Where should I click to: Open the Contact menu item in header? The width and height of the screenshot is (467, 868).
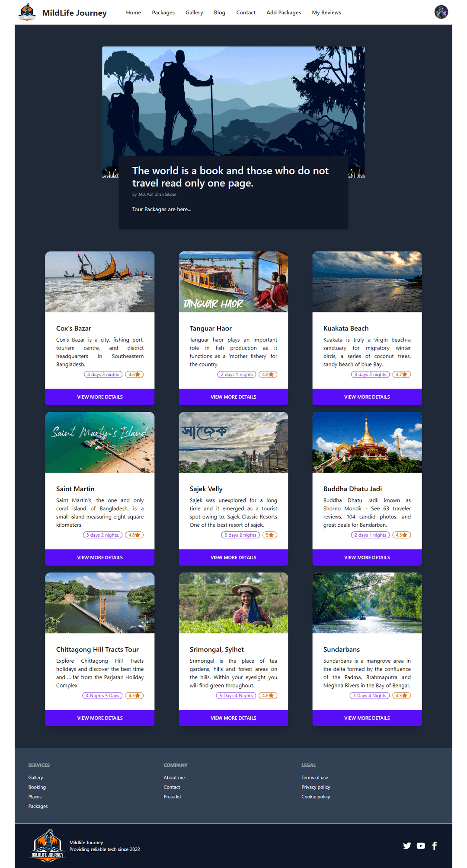pos(246,13)
